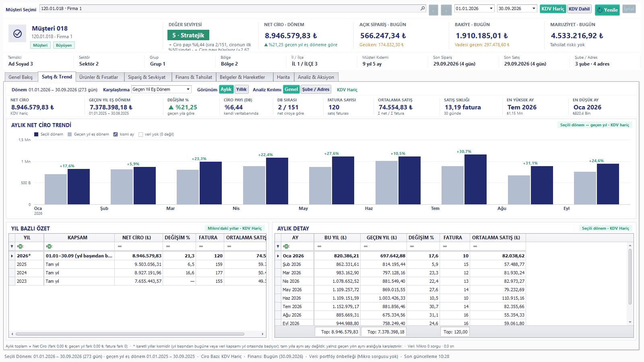Switch tax mode to KDV Dahil

(579, 9)
